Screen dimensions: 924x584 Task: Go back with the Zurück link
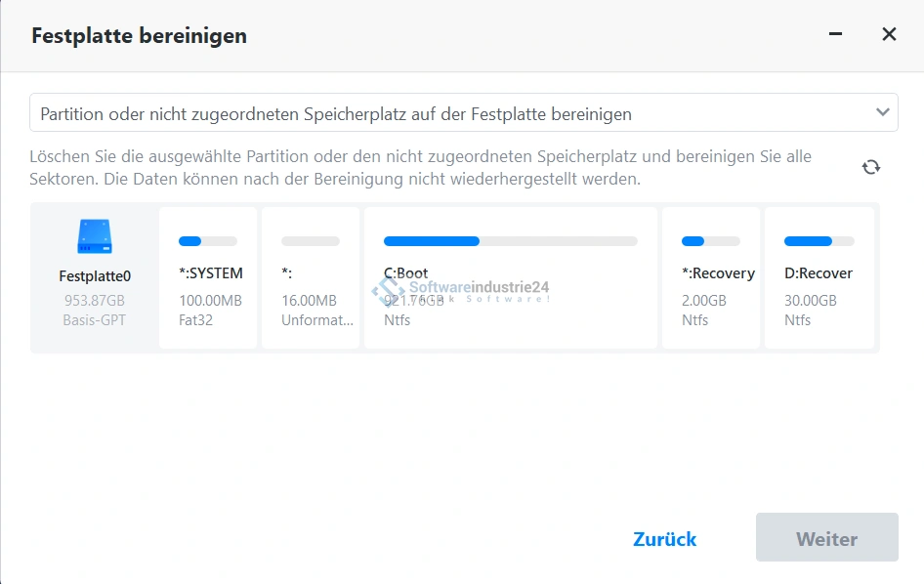(x=664, y=539)
